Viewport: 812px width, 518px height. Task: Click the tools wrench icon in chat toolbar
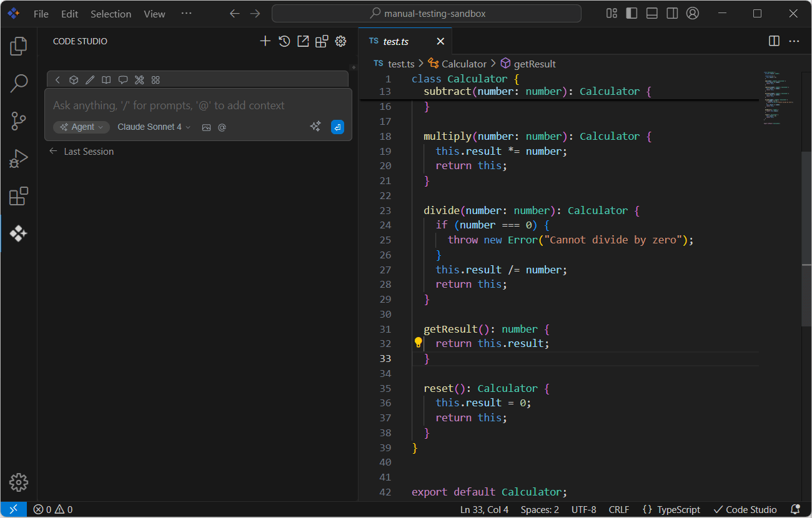[140, 80]
